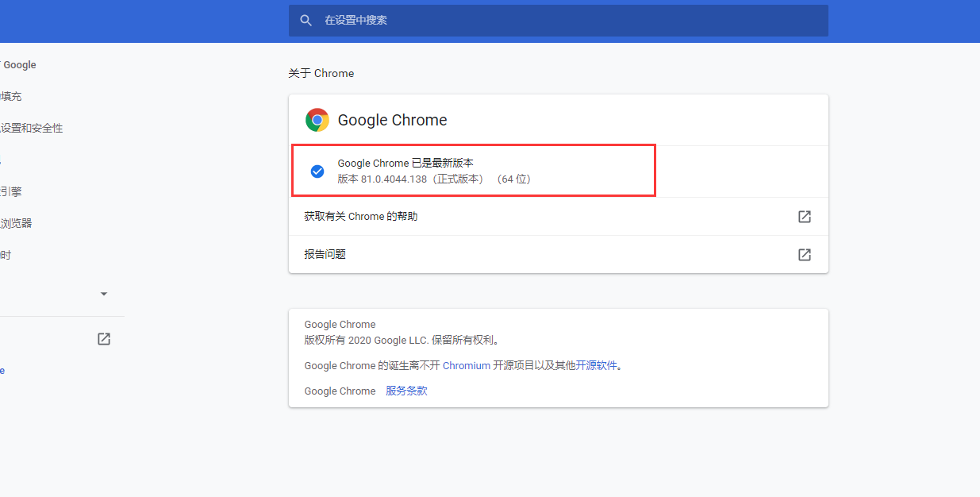Open the report issue row (报告问题)
This screenshot has width=980, height=497.
(x=558, y=255)
